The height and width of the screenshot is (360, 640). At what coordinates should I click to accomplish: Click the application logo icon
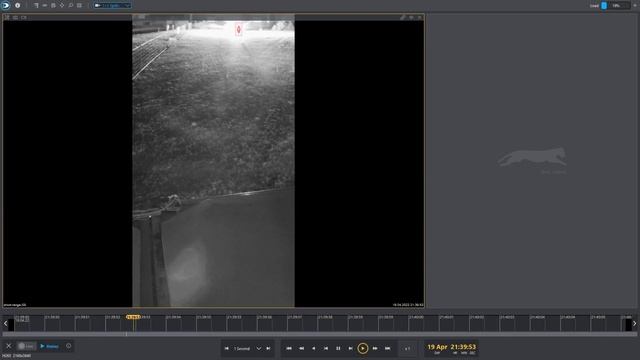5,5
